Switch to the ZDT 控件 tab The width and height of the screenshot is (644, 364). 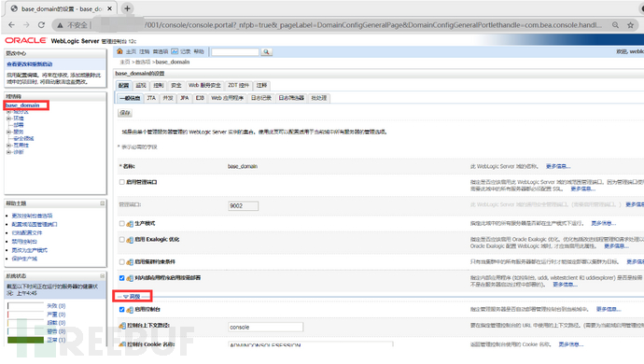239,86
